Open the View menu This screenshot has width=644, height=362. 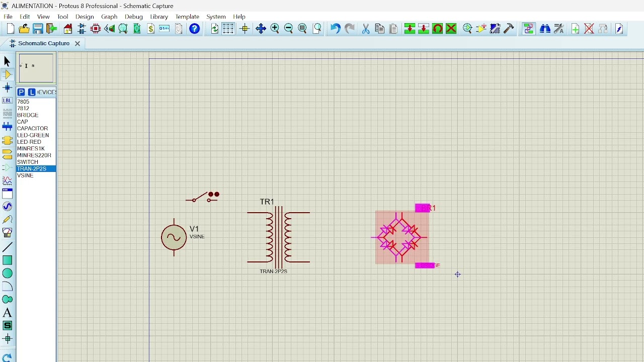pyautogui.click(x=43, y=17)
